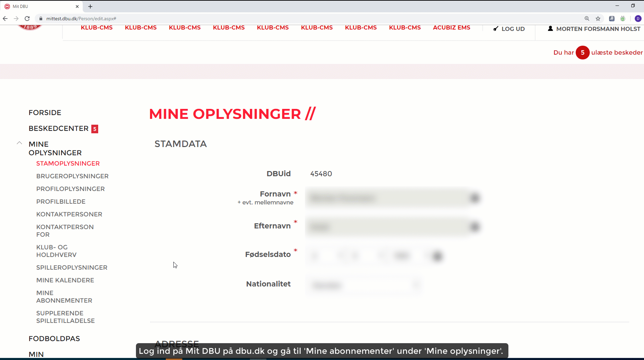Select Brugeroplysninger in the submenu

[x=72, y=176]
